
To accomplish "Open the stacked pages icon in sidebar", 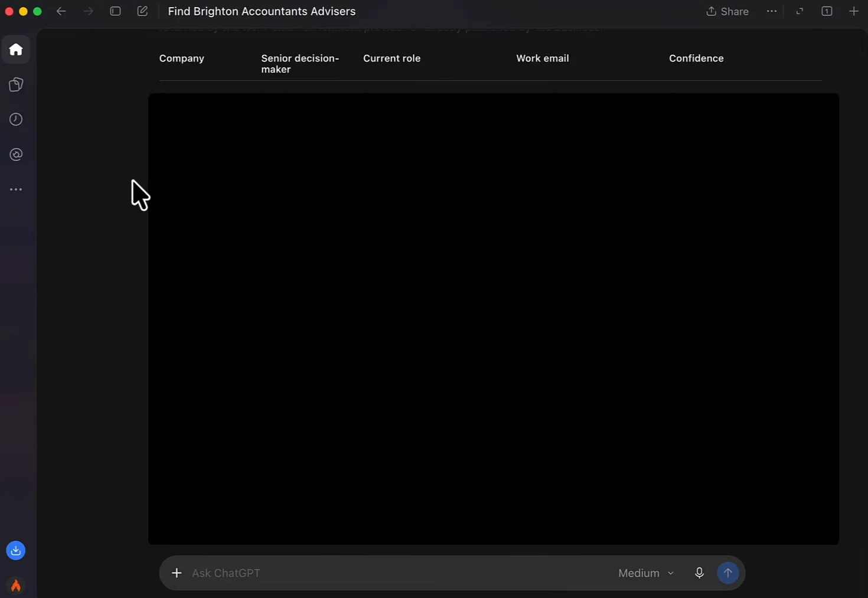I will click(x=16, y=84).
